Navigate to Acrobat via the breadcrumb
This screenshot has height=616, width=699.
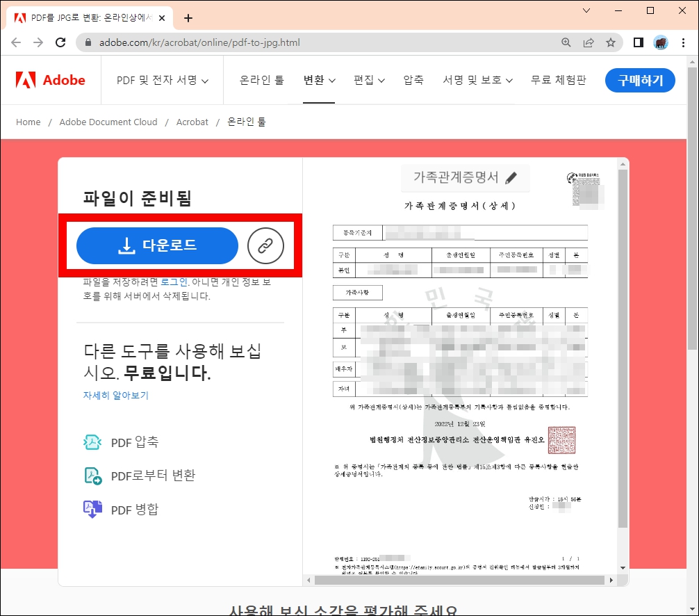coord(192,122)
